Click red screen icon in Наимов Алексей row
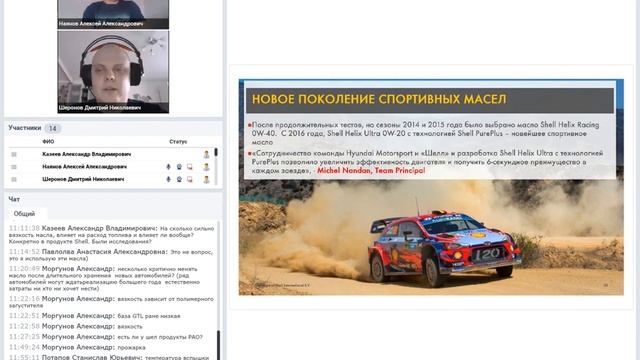The height and width of the screenshot is (360, 640). pos(190,167)
